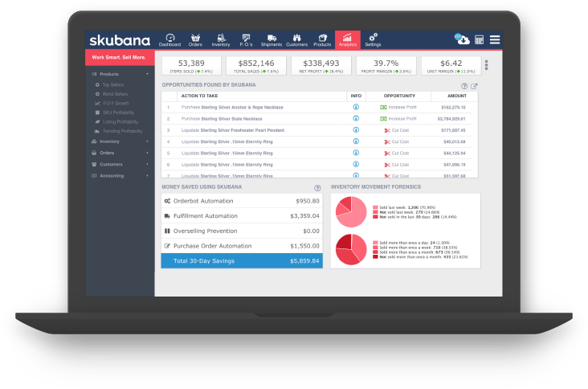Expand the Accounting sidebar section

point(120,175)
